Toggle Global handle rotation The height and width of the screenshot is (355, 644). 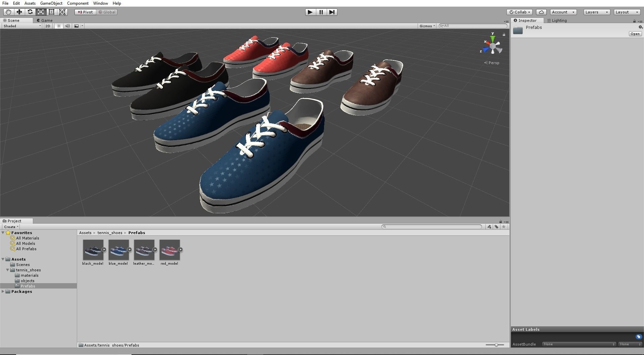107,12
